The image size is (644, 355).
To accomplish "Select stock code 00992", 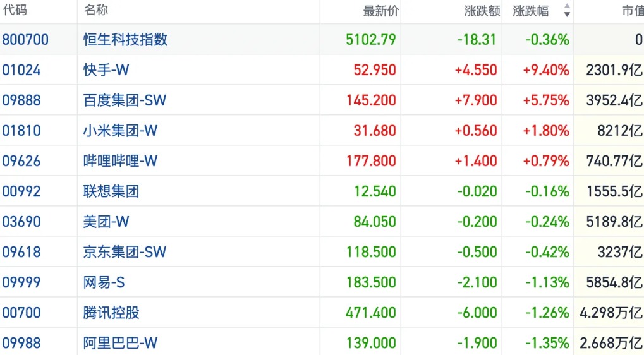I will [21, 191].
